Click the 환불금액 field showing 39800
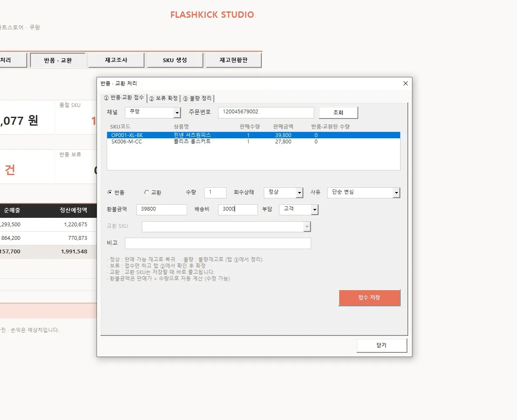517x420 pixels. click(x=162, y=210)
